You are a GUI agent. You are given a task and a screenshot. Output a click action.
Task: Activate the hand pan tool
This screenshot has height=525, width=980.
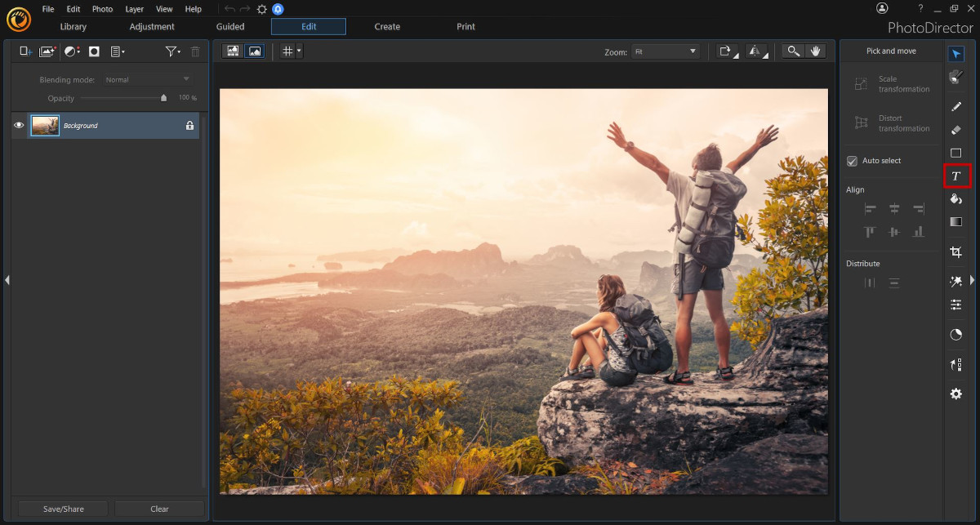(815, 51)
